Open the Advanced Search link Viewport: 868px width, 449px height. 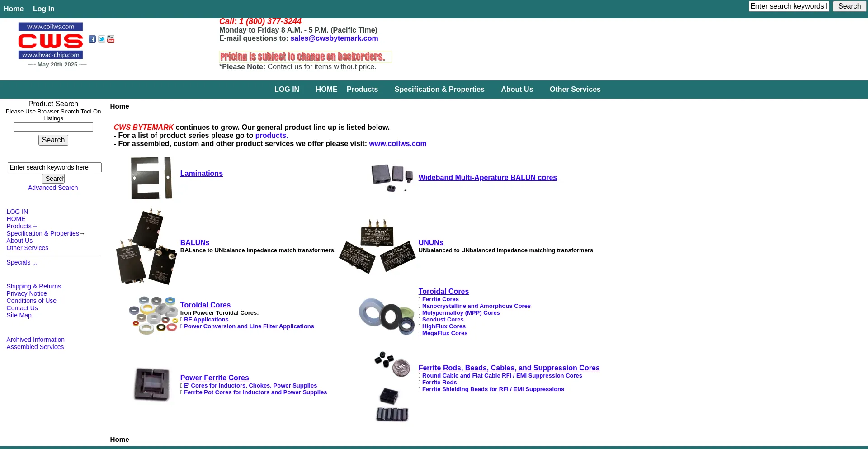click(x=53, y=188)
